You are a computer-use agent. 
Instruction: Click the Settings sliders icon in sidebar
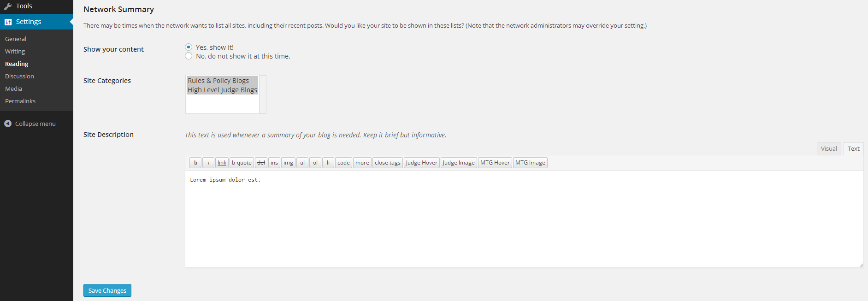8,22
